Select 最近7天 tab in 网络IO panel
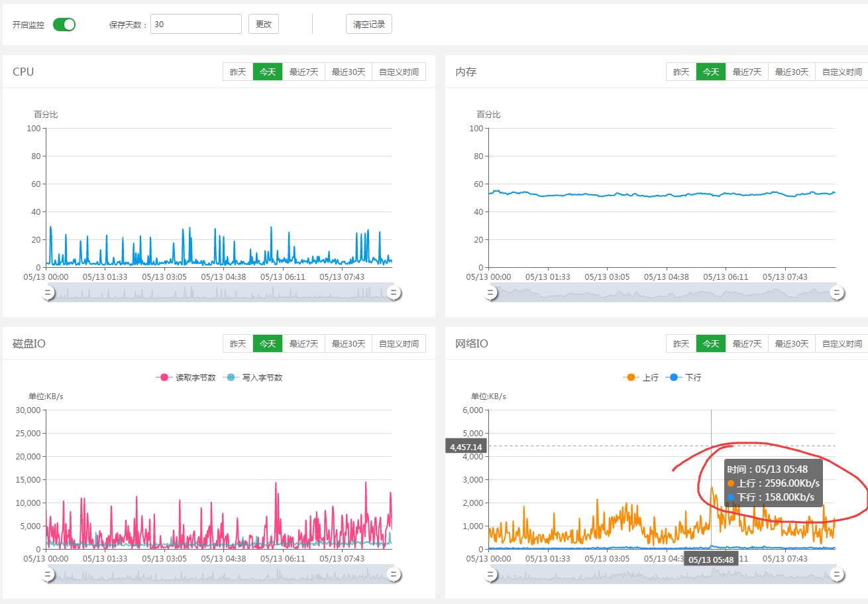 [747, 343]
